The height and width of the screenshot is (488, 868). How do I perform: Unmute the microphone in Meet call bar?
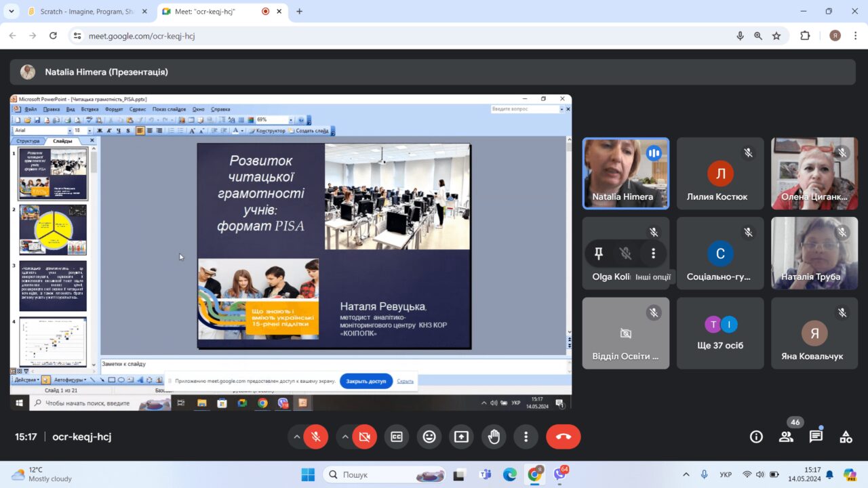point(315,437)
